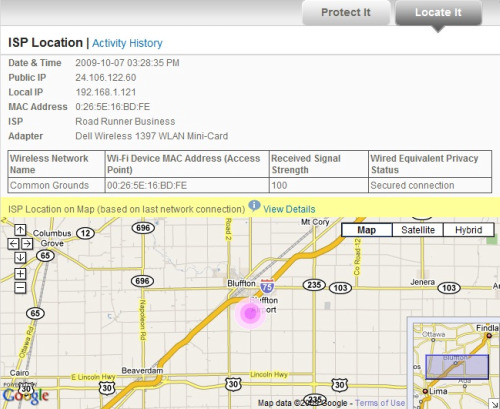Pan the map down with arrow
This screenshot has width=500, height=409.
coord(20,257)
